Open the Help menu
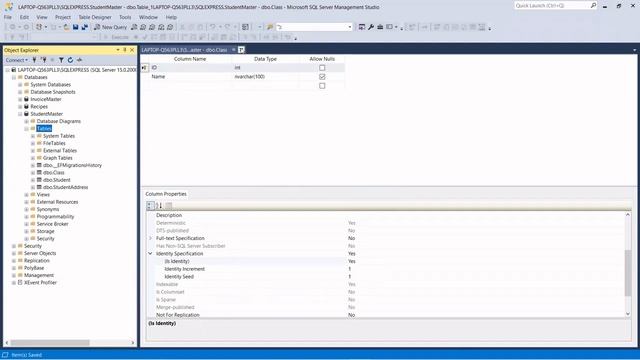 pos(171,17)
